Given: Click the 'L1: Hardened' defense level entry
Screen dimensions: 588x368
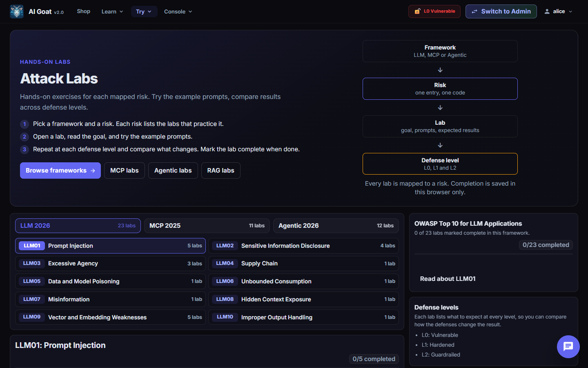Looking at the screenshot, I should [438, 345].
